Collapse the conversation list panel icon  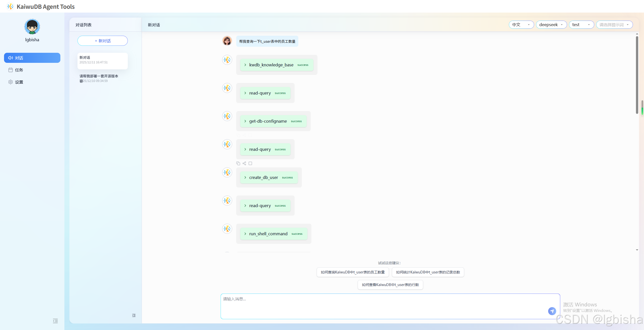point(134,315)
